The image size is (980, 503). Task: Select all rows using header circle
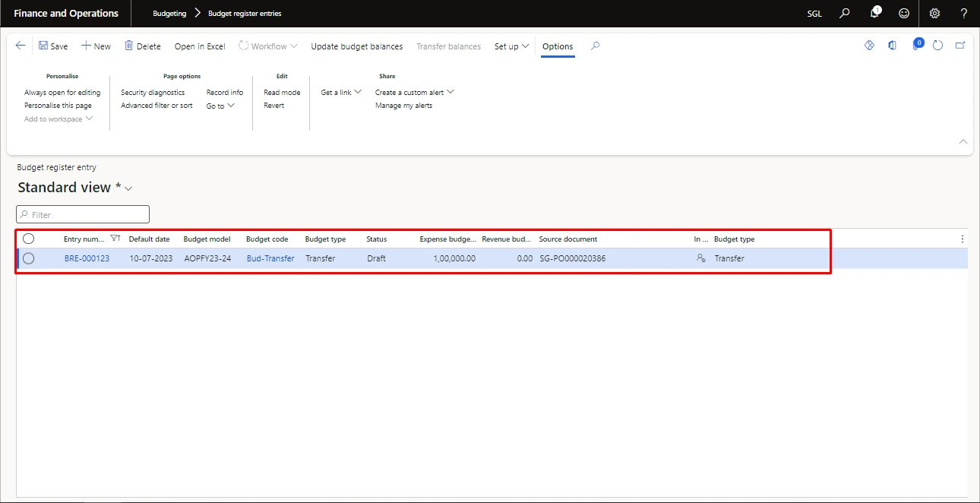click(29, 239)
